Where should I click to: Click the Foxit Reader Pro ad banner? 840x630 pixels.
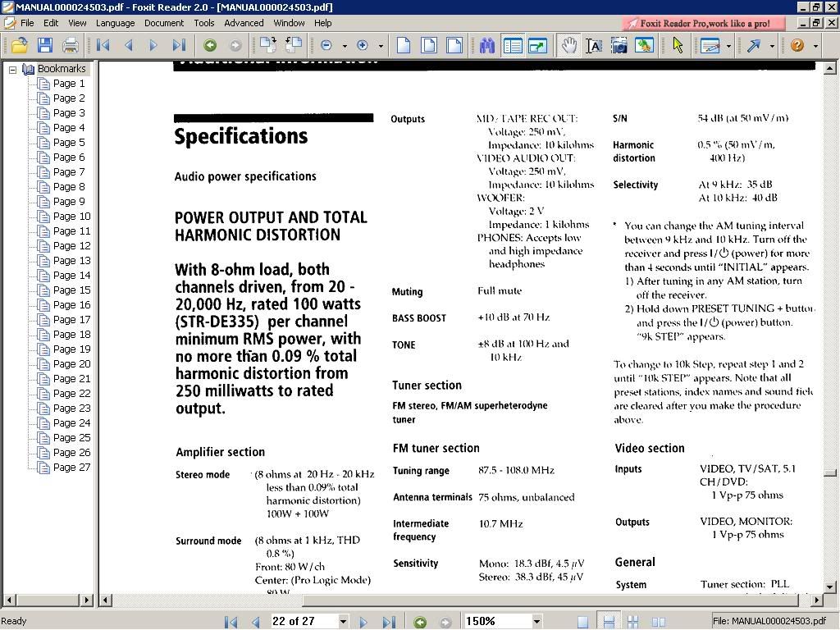tap(705, 24)
